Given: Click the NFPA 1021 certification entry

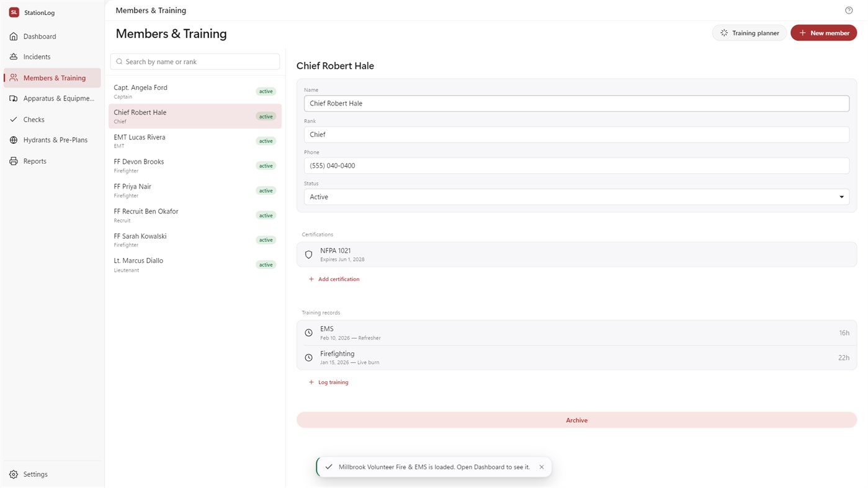Looking at the screenshot, I should (576, 255).
